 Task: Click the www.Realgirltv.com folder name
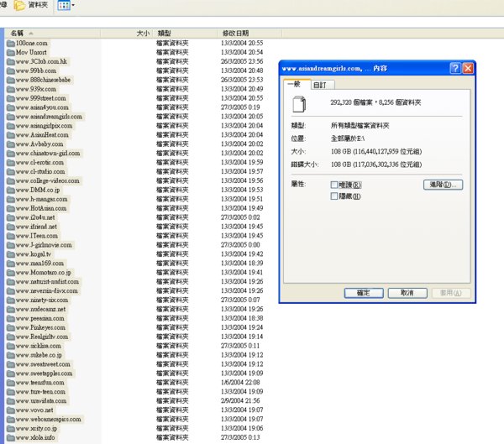42,337
